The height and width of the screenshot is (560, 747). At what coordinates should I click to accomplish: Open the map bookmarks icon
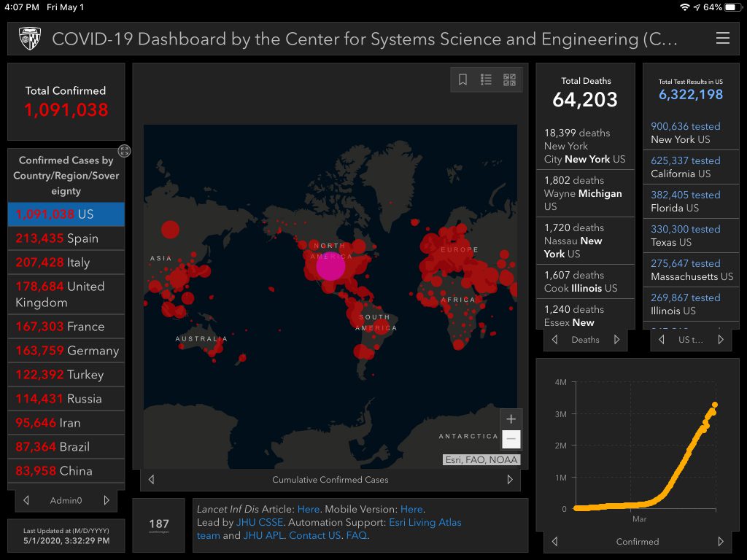[462, 80]
